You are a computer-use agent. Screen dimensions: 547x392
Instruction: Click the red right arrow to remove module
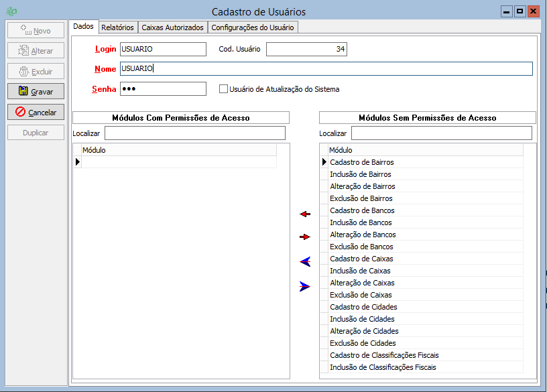pos(305,237)
